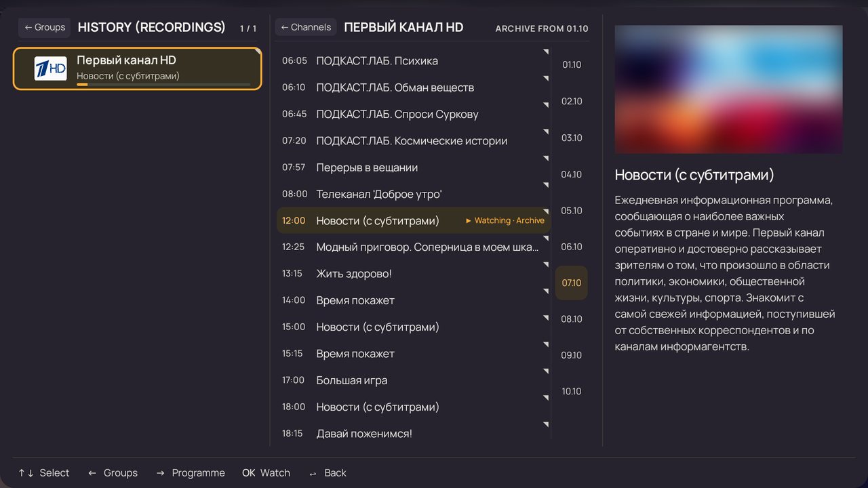The height and width of the screenshot is (488, 868).
Task: Select the 18:00 Новости (с субтитрами) row
Action: coord(414,407)
